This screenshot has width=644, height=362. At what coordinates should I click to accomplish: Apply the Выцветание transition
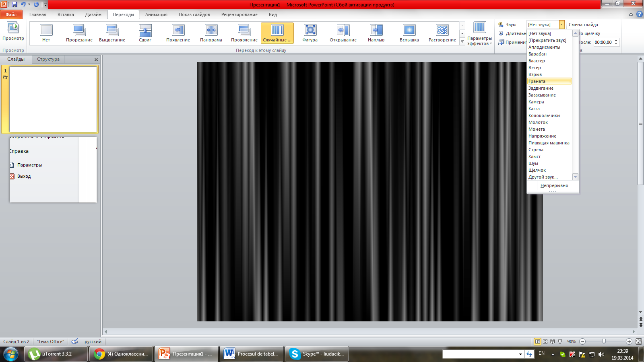pos(112,33)
